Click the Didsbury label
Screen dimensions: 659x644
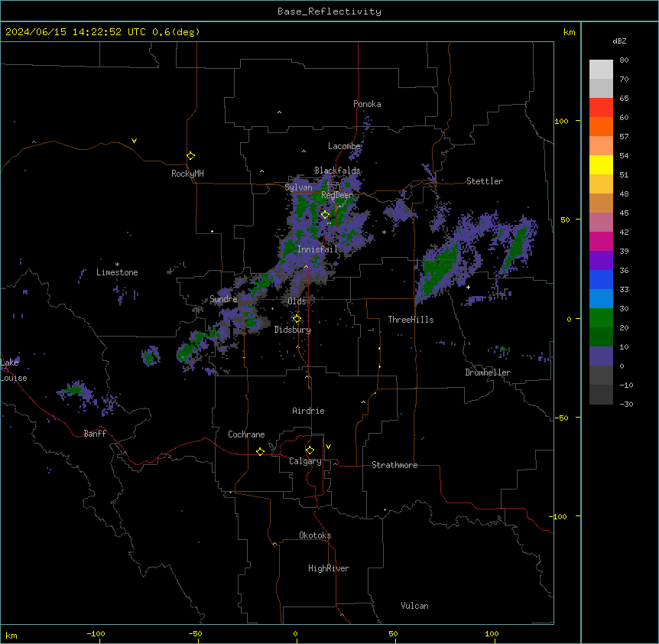click(293, 330)
